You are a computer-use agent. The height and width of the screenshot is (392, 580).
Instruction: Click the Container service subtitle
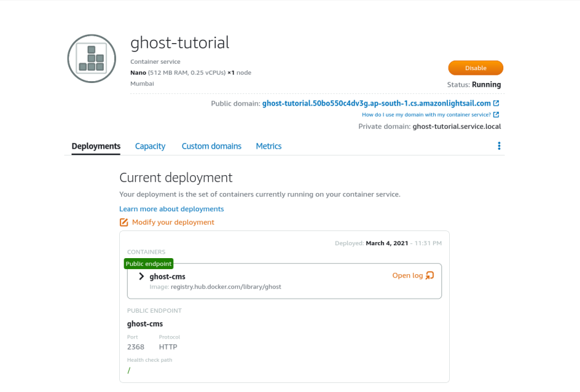(x=155, y=62)
